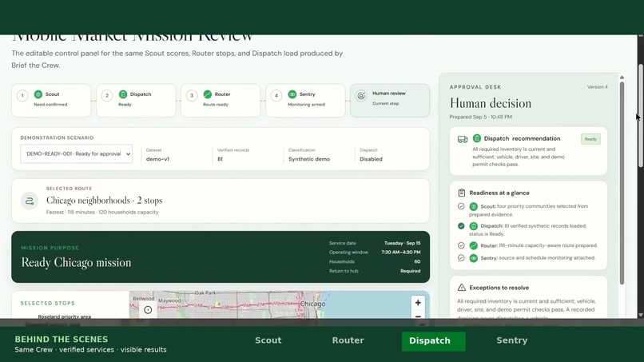Click step number 2 circle

click(x=107, y=96)
